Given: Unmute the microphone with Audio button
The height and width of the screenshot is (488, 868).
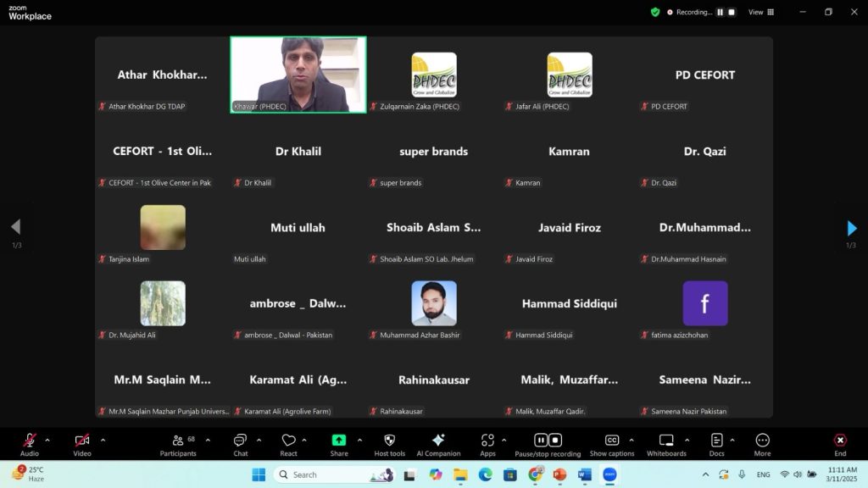Looking at the screenshot, I should tap(30, 444).
